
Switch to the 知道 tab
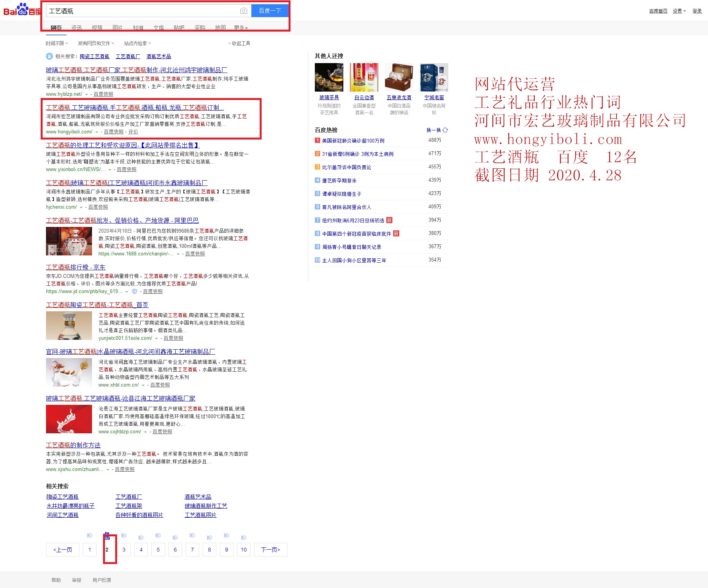pyautogui.click(x=138, y=27)
